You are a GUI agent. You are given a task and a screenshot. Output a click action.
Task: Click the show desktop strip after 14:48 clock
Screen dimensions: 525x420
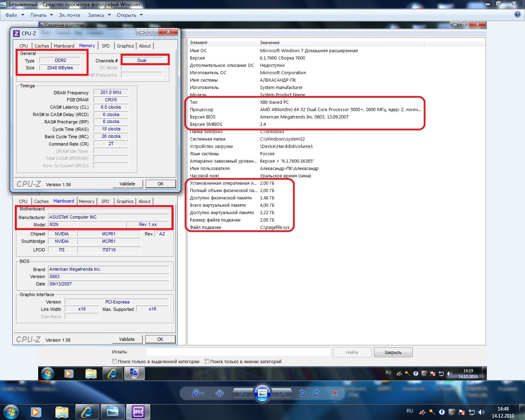522,412
